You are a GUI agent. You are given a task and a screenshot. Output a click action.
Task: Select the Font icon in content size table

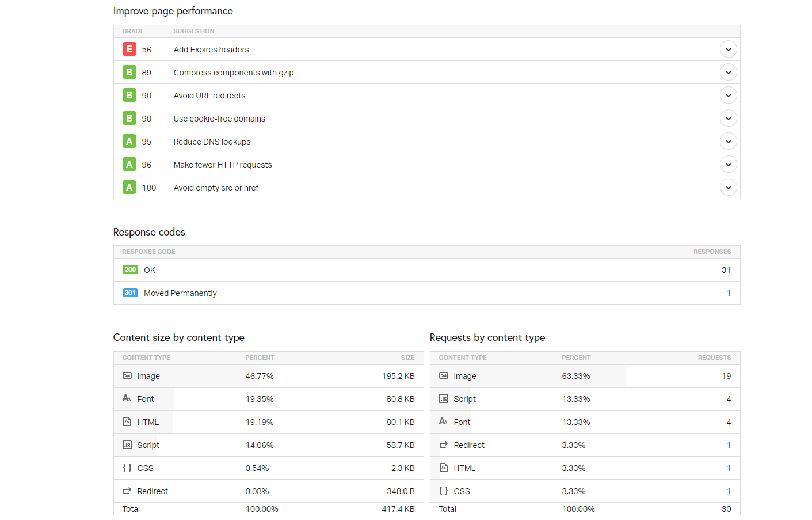(127, 398)
